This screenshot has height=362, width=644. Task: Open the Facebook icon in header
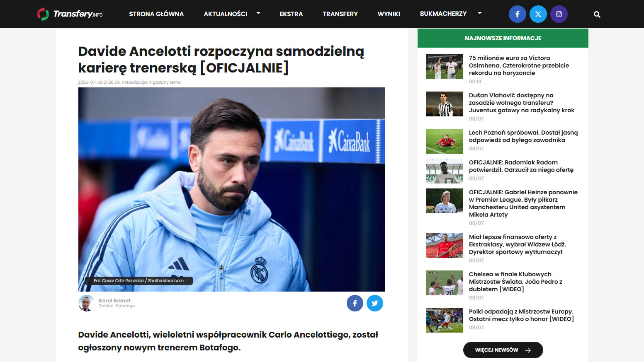point(517,14)
